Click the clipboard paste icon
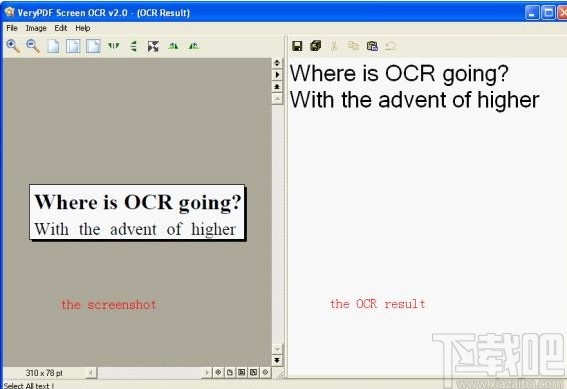 [372, 46]
